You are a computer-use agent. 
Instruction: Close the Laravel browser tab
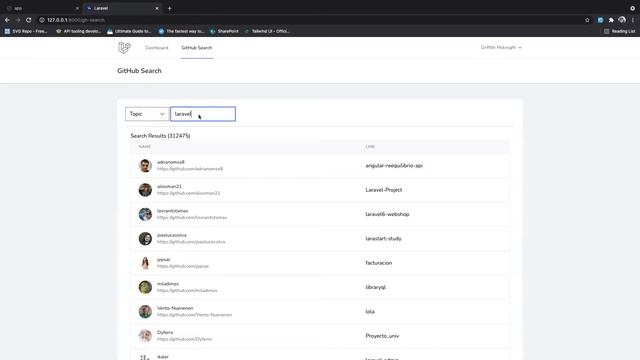(x=157, y=8)
